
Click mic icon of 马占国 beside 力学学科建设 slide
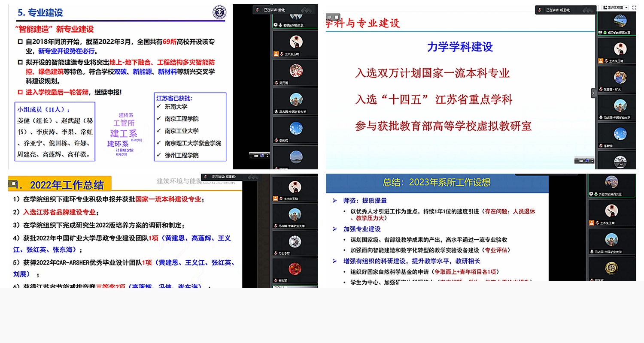coord(600,117)
